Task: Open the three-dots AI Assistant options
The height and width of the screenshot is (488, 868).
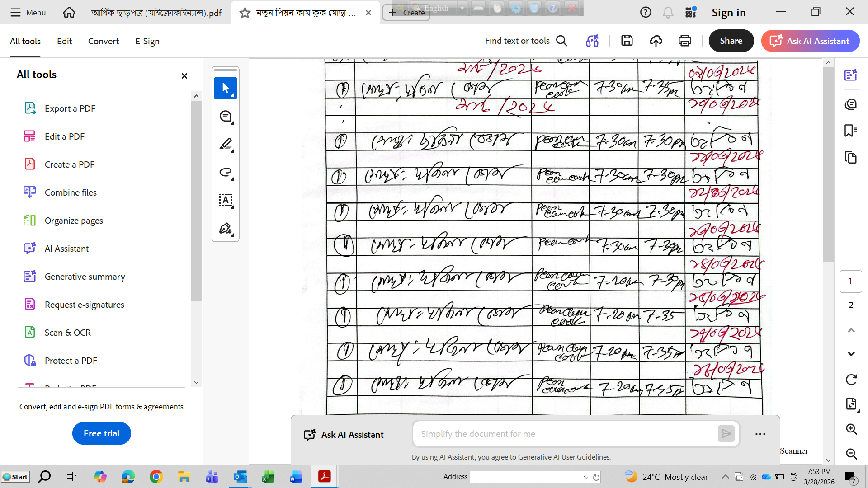Action: (x=760, y=434)
